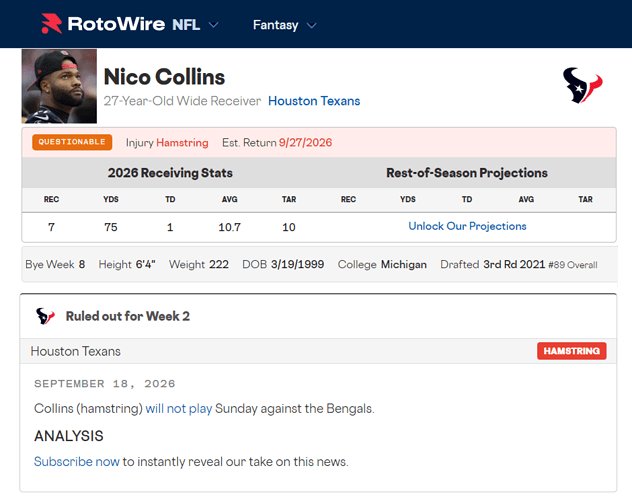Click the yards value 75
The width and height of the screenshot is (632, 499).
(111, 227)
